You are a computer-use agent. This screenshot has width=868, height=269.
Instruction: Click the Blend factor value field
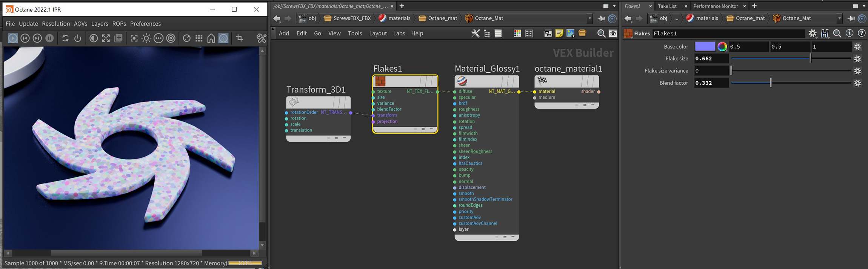[711, 83]
